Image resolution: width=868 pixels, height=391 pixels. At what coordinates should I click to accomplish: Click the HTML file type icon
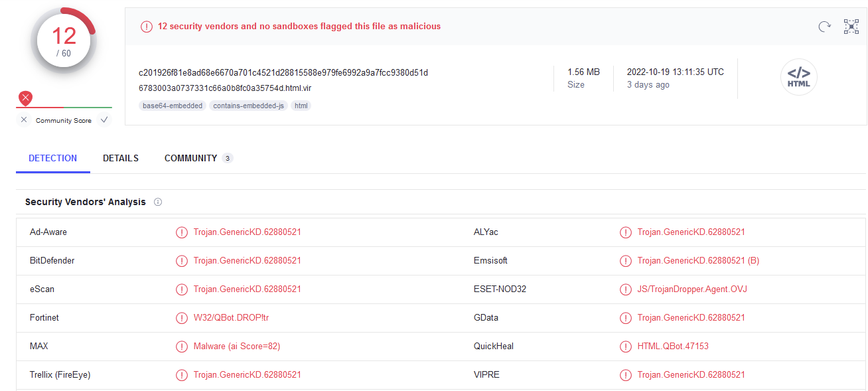pyautogui.click(x=798, y=78)
